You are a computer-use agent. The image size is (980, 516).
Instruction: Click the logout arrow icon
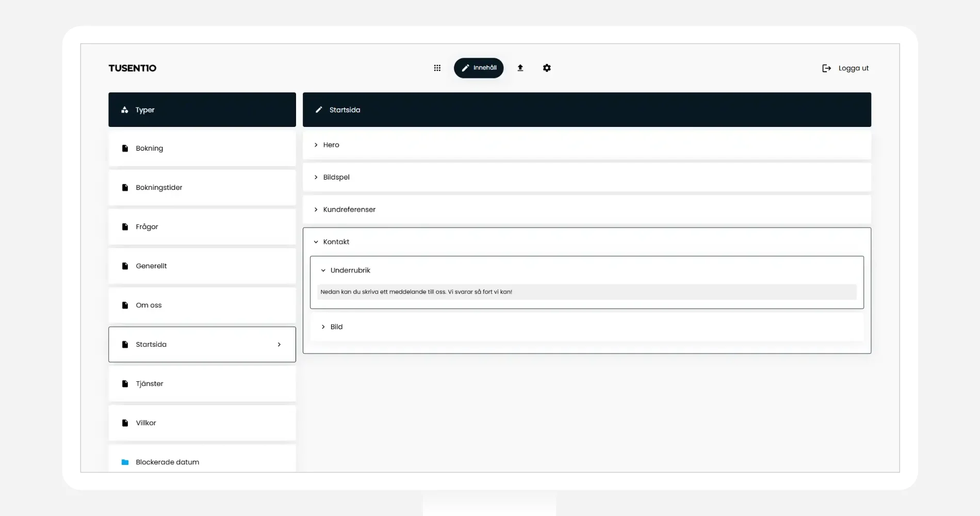pyautogui.click(x=826, y=68)
